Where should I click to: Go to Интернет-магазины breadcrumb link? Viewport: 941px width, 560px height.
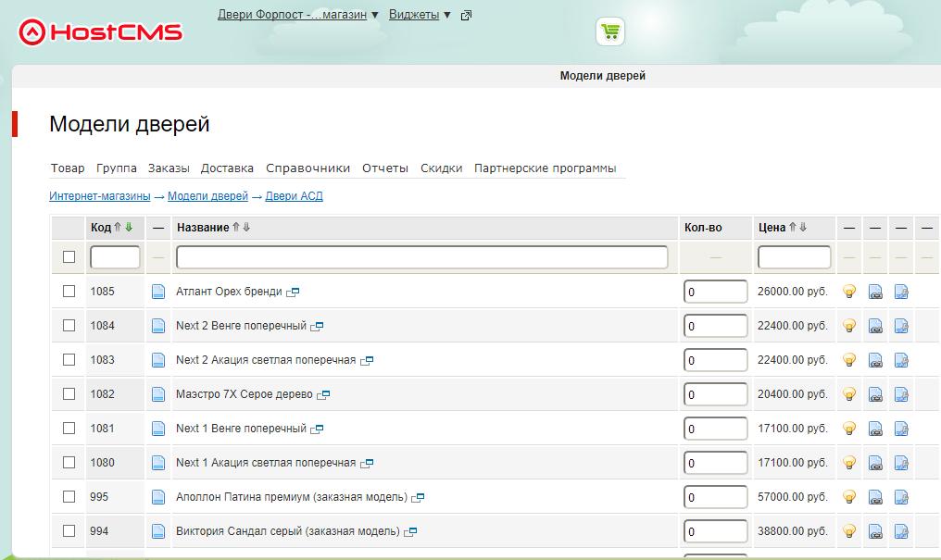[x=100, y=196]
